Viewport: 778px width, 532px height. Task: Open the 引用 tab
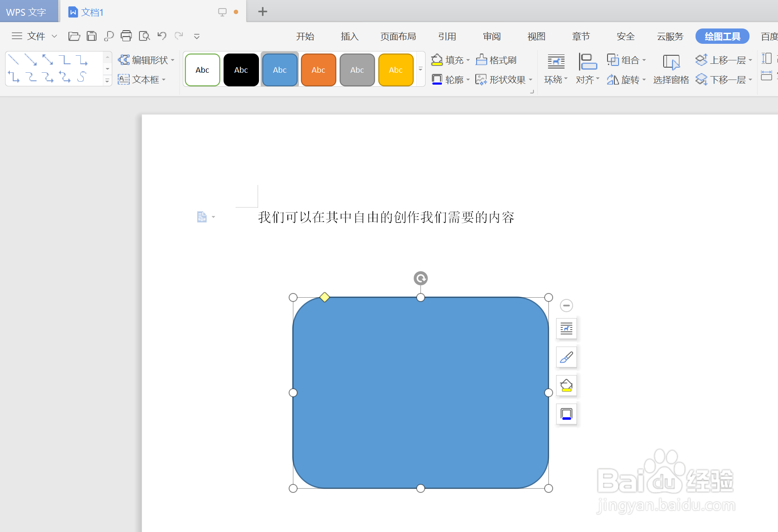point(447,37)
